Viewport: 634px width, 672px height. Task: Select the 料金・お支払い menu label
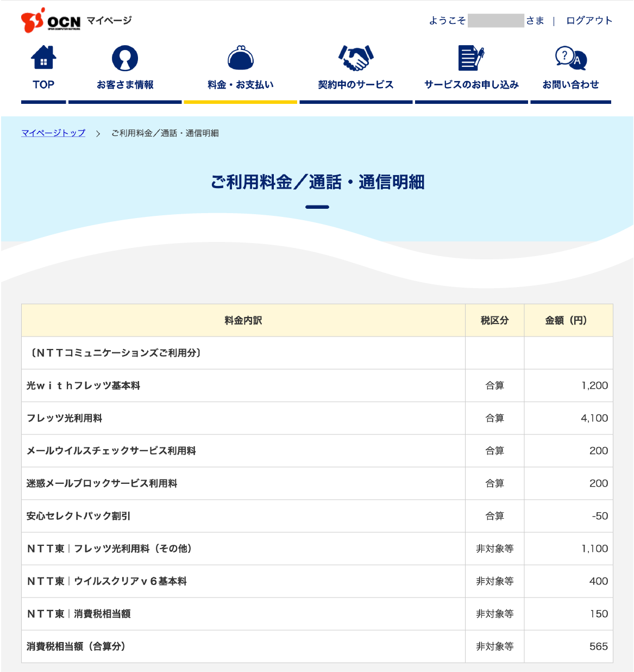tap(241, 85)
